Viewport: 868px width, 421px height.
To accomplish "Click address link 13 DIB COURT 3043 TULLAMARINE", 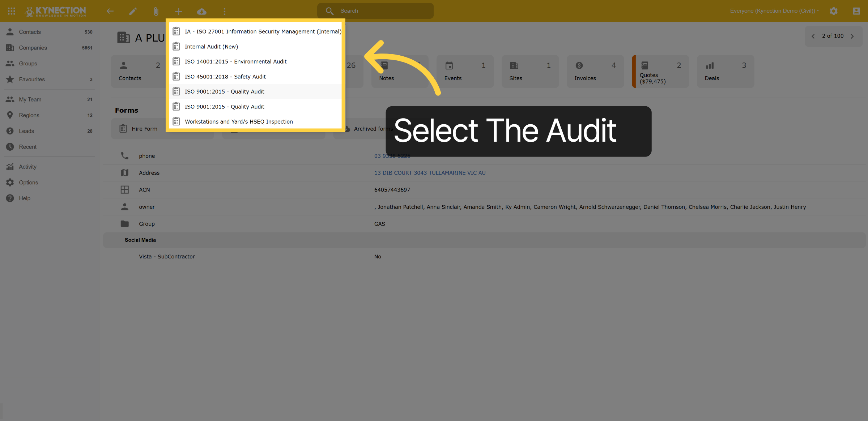I will (x=430, y=173).
